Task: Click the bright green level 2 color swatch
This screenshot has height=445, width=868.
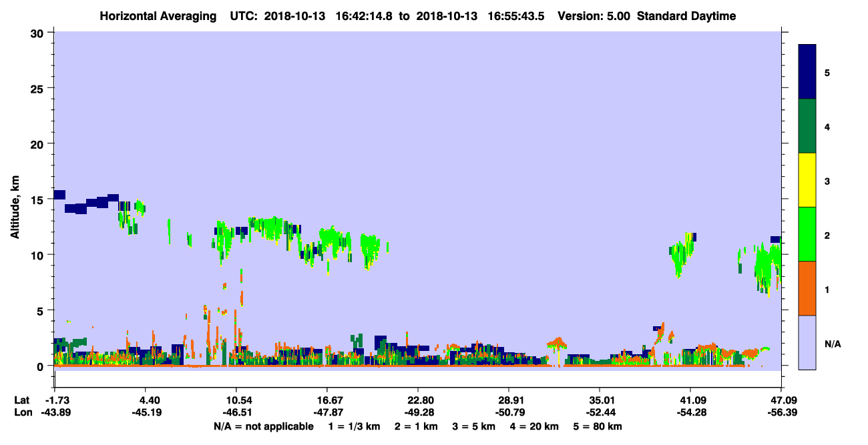Action: coord(807,234)
